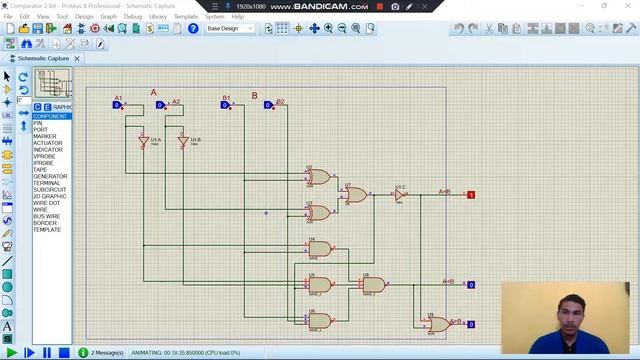Open the Base Design variant dropdown
Viewport: 640px width, 360px height.
pyautogui.click(x=230, y=29)
